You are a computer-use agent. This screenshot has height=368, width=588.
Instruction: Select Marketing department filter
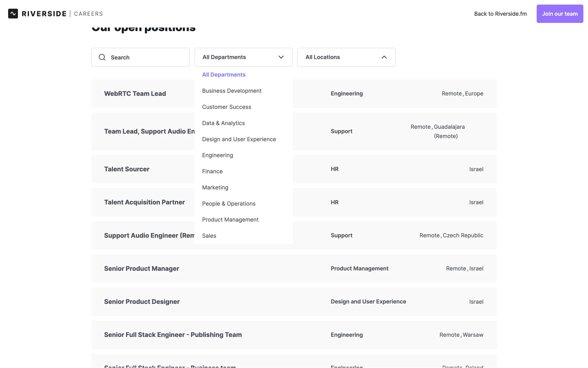coord(215,187)
